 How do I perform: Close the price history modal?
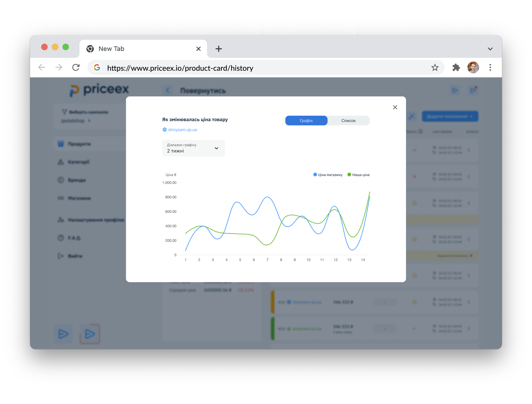click(x=395, y=107)
